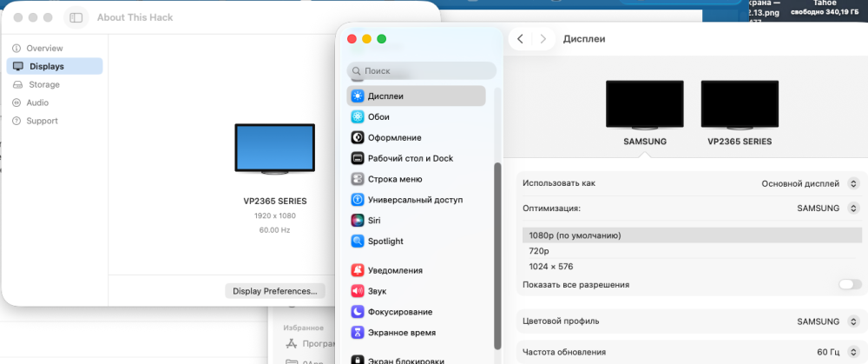868x364 pixels.
Task: Select Дисплеи in System Settings sidebar
Action: (416, 96)
